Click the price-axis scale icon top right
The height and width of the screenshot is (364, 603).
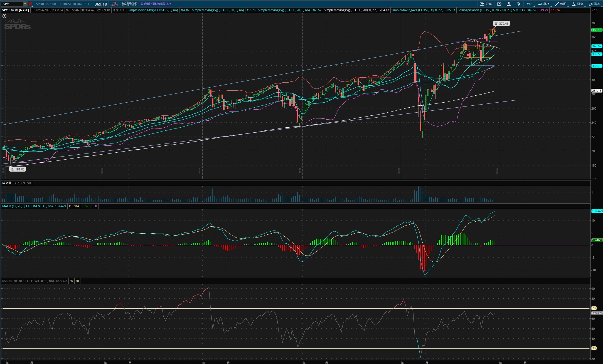pyautogui.click(x=594, y=10)
